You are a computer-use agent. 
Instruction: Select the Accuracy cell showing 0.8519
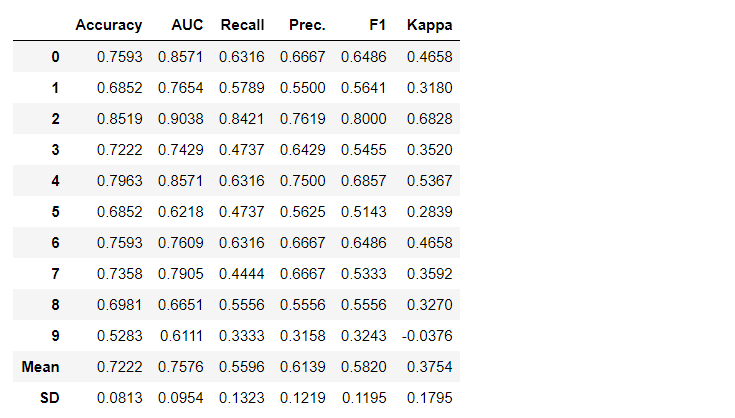(120, 119)
